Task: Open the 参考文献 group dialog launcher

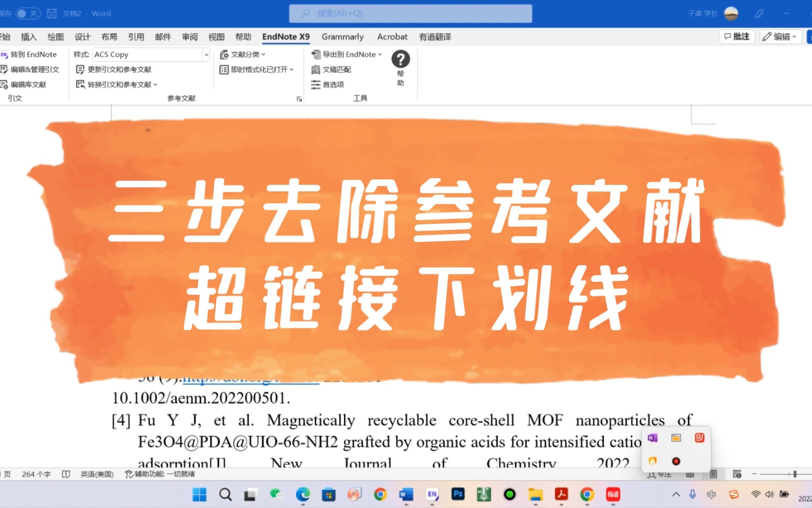Action: coord(299,99)
